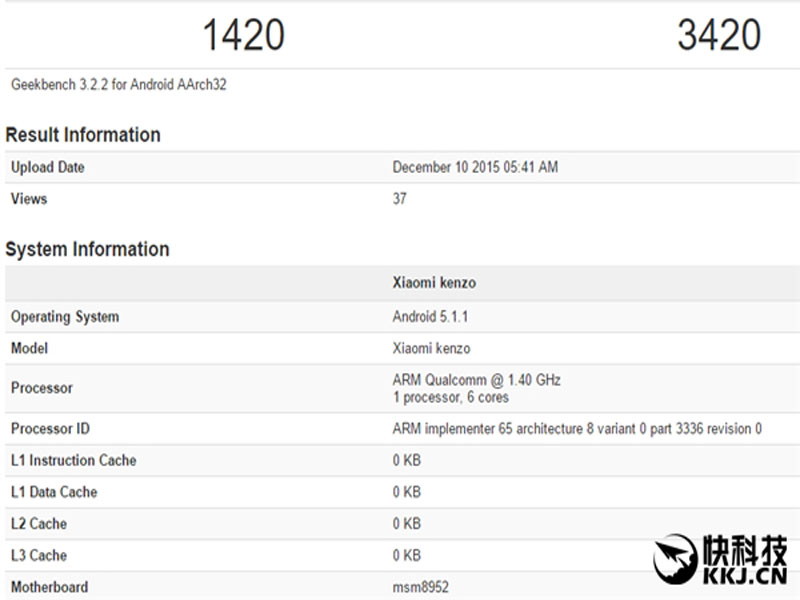800x600 pixels.
Task: Select the views count 37
Action: point(399,199)
